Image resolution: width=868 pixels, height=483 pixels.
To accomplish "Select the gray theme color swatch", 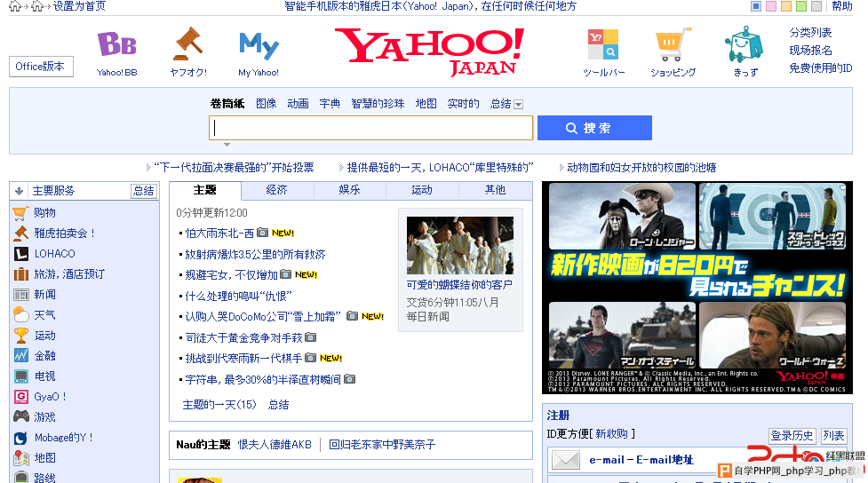I will point(816,6).
